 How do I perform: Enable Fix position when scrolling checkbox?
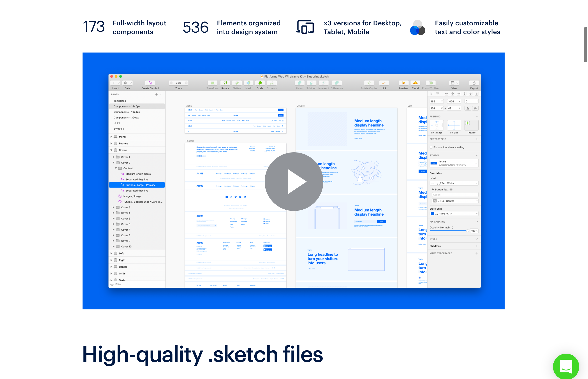[431, 147]
